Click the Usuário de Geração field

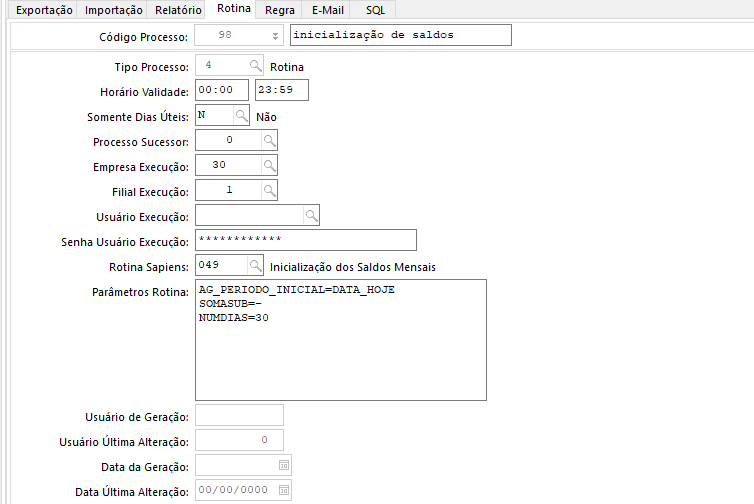coord(239,415)
